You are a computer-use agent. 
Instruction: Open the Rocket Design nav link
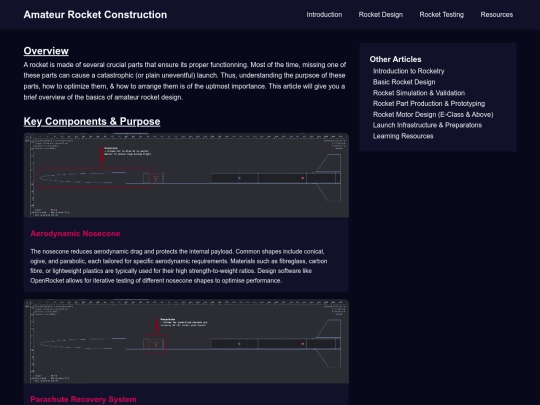click(381, 14)
